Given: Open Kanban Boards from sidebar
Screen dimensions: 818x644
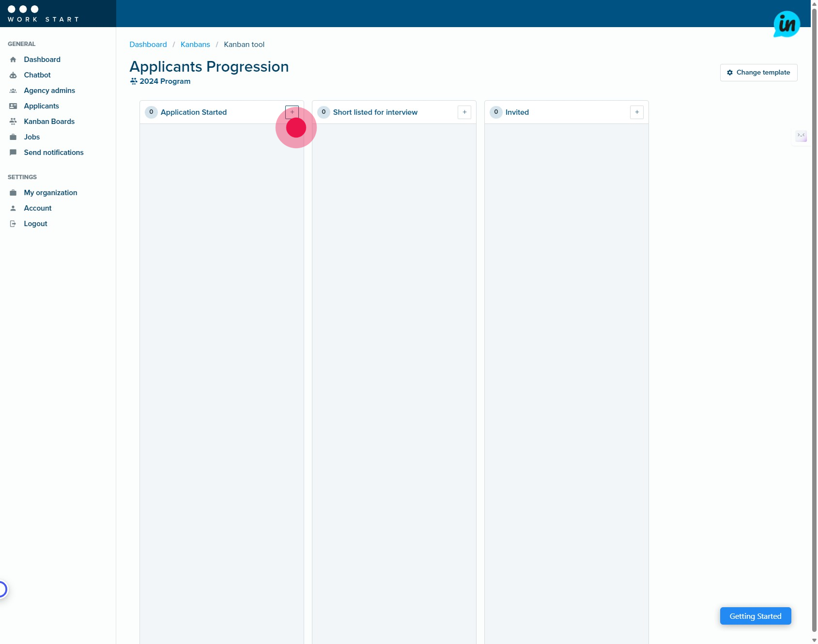Looking at the screenshot, I should click(x=49, y=122).
